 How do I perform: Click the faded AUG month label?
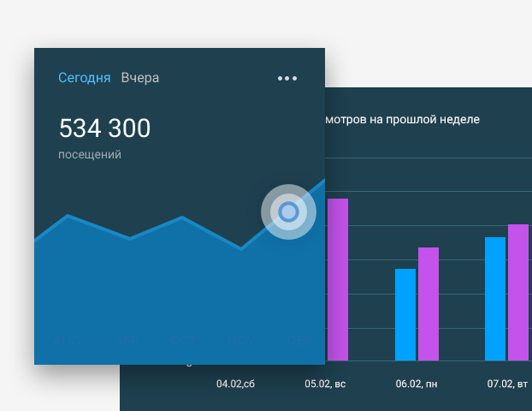pos(70,341)
